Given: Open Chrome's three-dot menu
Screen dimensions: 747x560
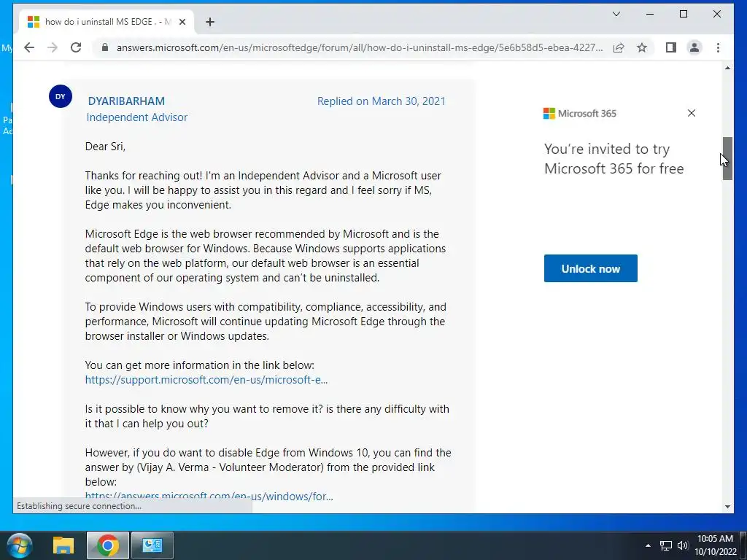Looking at the screenshot, I should point(718,47).
